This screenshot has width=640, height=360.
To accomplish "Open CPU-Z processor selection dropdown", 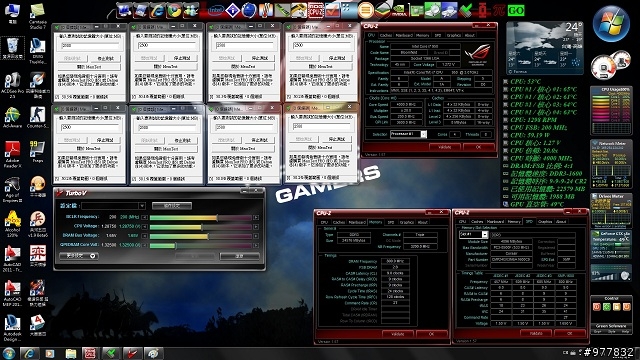I will click(x=408, y=134).
